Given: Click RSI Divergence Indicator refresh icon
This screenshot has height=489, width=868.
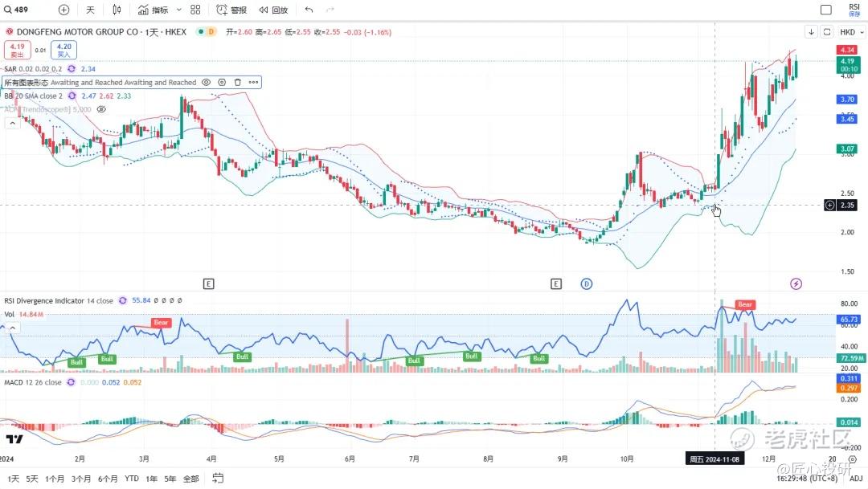Looking at the screenshot, I should click(122, 301).
